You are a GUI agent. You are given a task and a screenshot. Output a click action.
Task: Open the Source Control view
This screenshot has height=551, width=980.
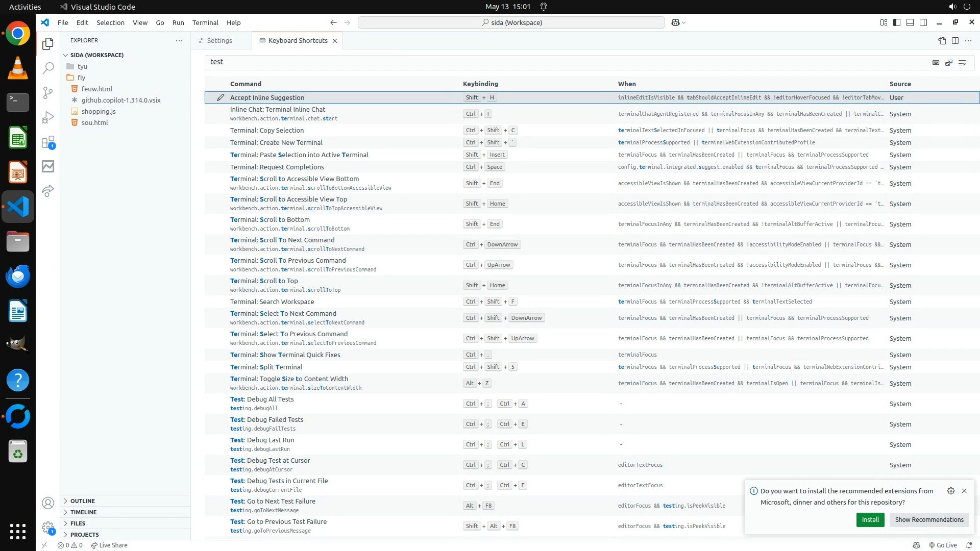(48, 92)
